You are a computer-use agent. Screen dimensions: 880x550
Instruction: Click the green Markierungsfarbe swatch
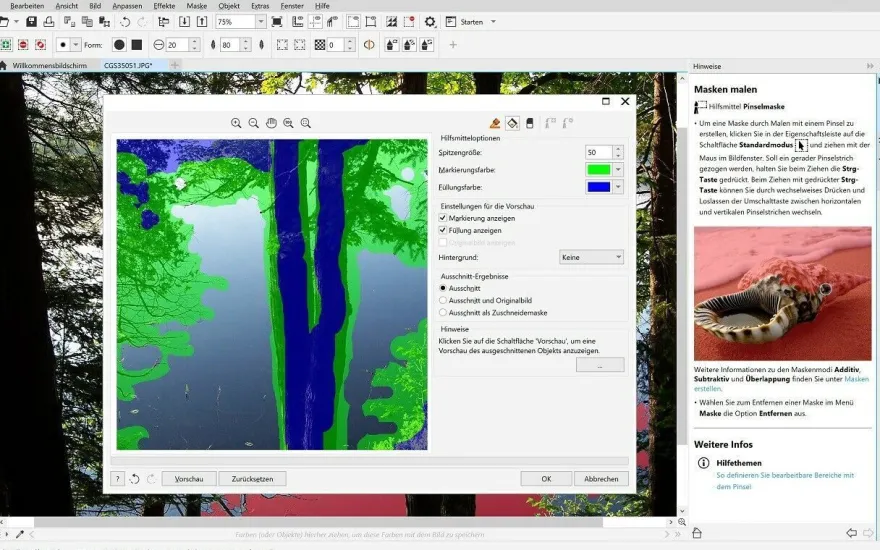tap(598, 169)
